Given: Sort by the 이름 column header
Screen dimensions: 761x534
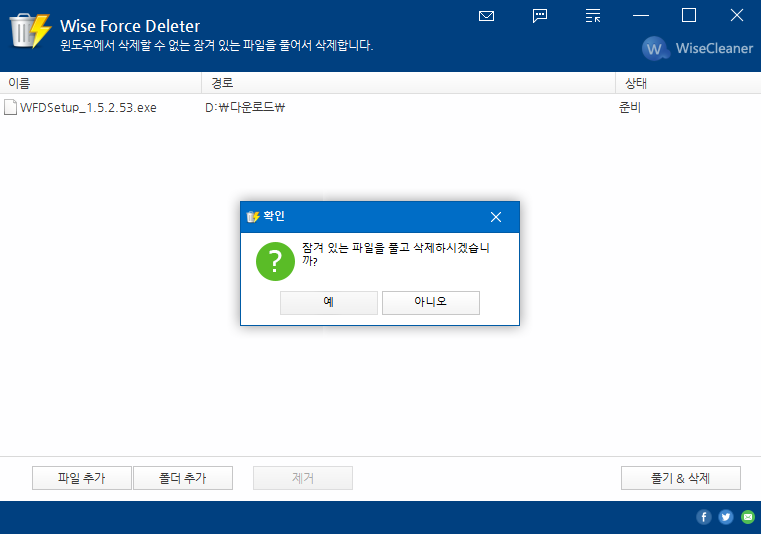Looking at the screenshot, I should coord(100,83).
